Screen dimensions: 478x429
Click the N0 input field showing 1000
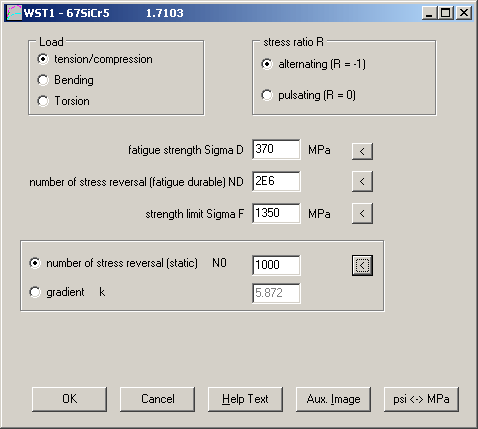276,265
